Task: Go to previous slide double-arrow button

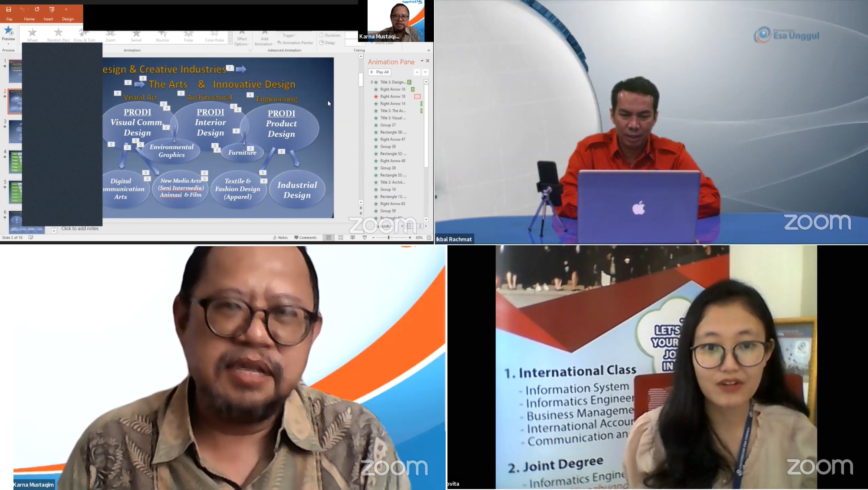Action: [361, 208]
